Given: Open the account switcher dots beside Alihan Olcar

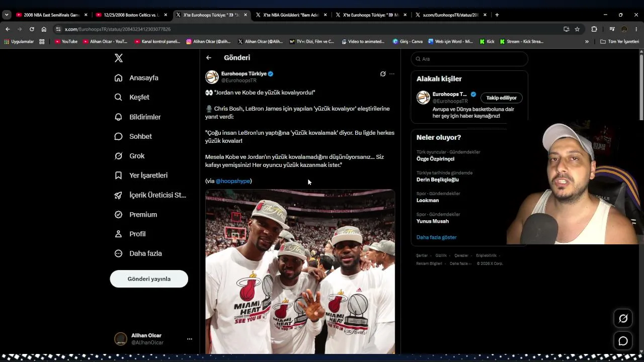Looking at the screenshot, I should (190, 339).
